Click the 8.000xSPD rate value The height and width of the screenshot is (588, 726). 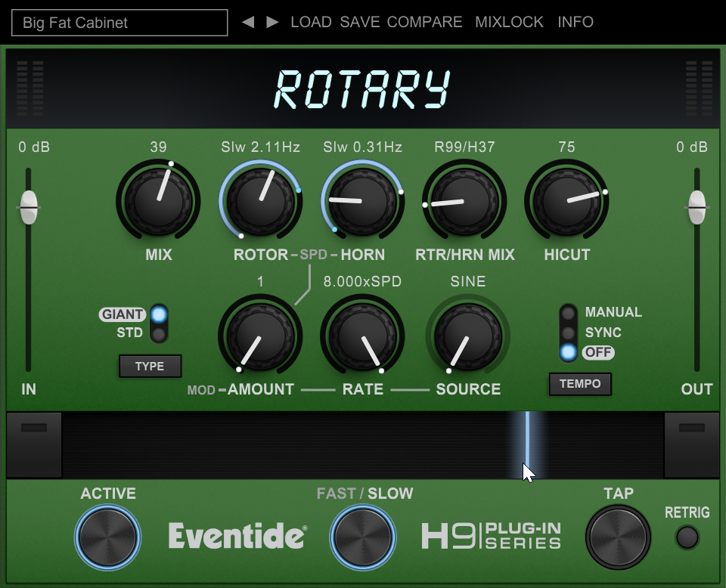pyautogui.click(x=362, y=281)
